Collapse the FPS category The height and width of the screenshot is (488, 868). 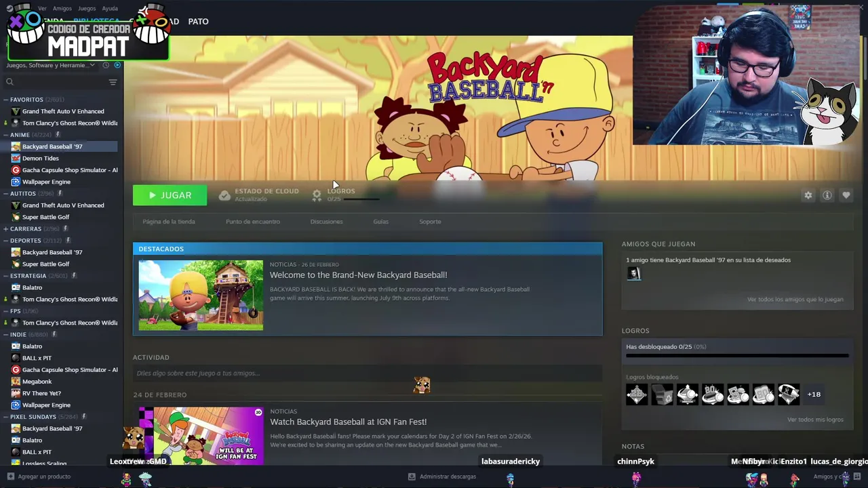[6, 311]
